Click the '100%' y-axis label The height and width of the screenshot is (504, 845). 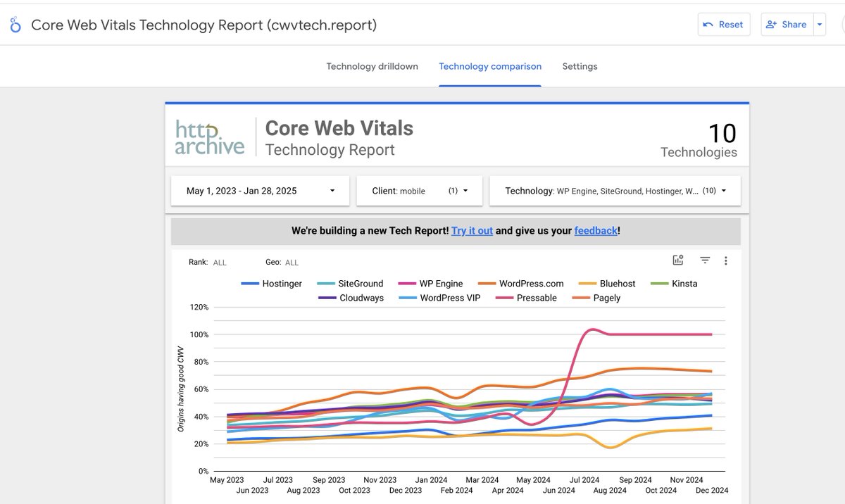click(x=198, y=334)
